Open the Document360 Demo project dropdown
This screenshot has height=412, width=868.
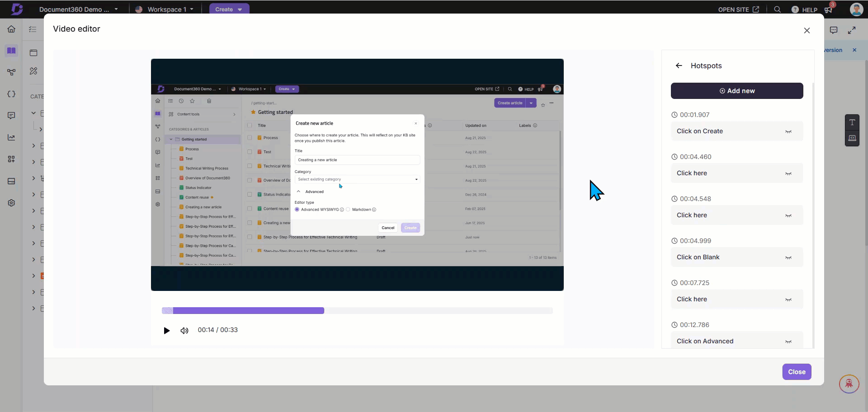[x=78, y=9]
